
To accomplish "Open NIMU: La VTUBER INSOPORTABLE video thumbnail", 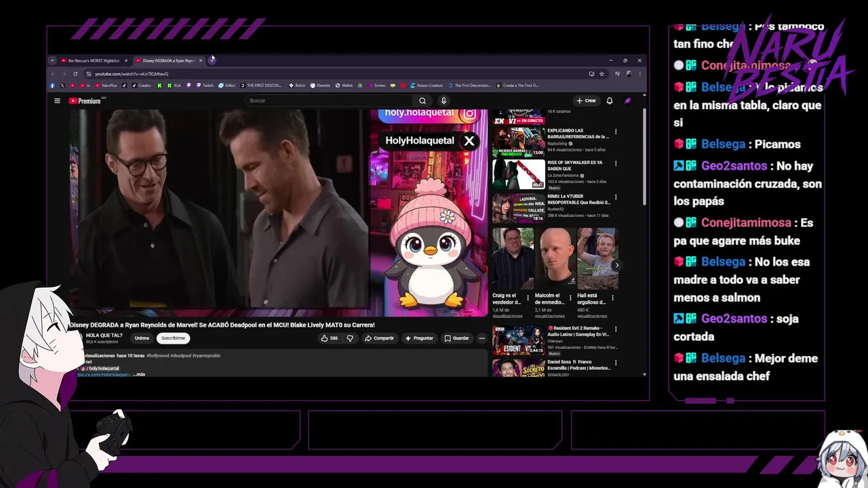I will pos(519,208).
